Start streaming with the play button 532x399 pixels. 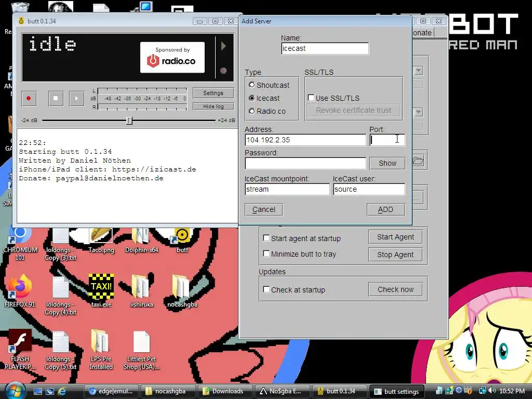[x=77, y=98]
